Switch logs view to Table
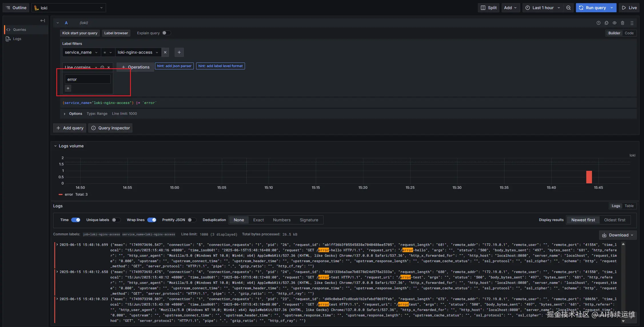 click(629, 206)
